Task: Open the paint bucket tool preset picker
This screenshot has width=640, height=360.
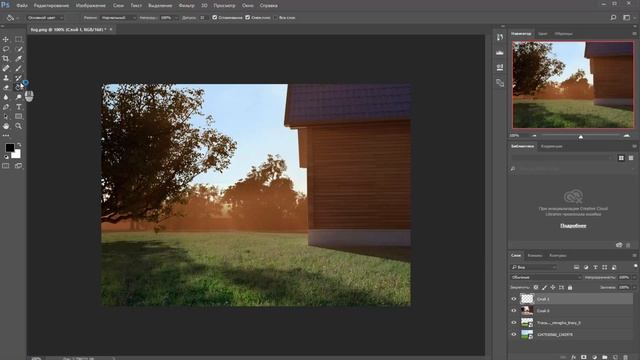Action: pos(12,18)
